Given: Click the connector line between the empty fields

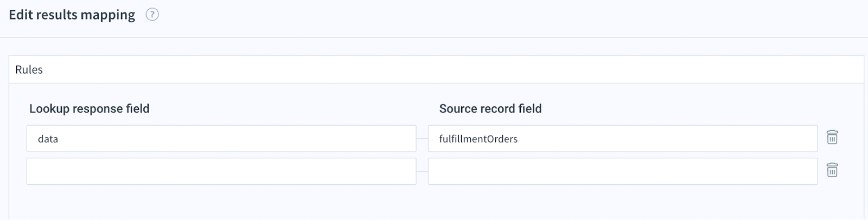Looking at the screenshot, I should click(422, 171).
